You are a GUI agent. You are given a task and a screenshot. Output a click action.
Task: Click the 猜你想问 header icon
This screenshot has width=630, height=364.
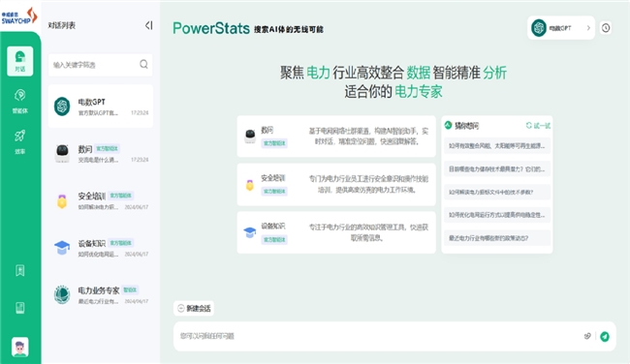pos(449,125)
